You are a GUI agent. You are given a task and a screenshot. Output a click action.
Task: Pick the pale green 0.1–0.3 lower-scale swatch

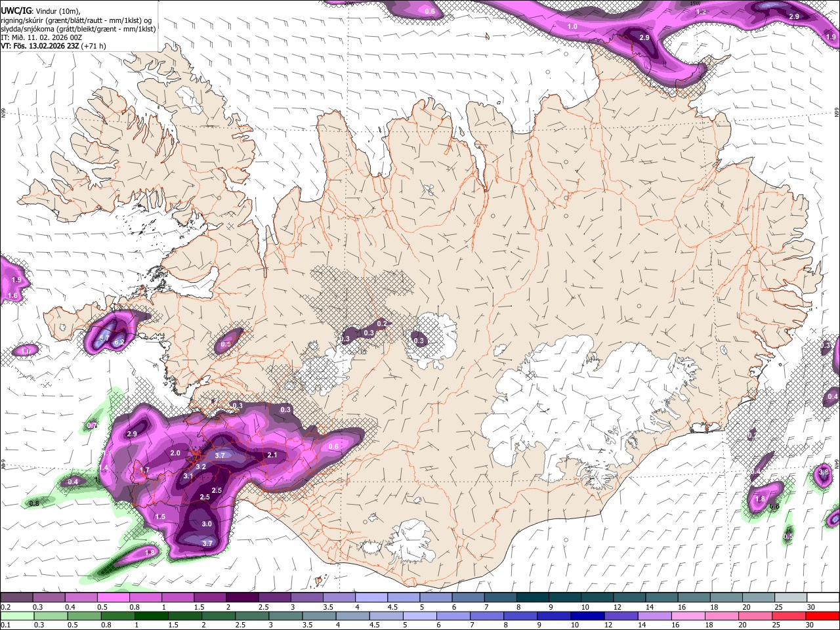coord(17,616)
